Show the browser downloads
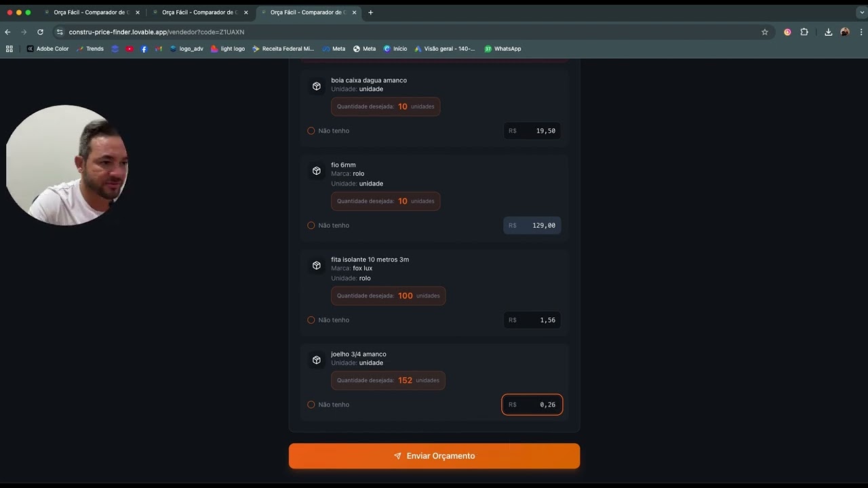 [x=829, y=32]
